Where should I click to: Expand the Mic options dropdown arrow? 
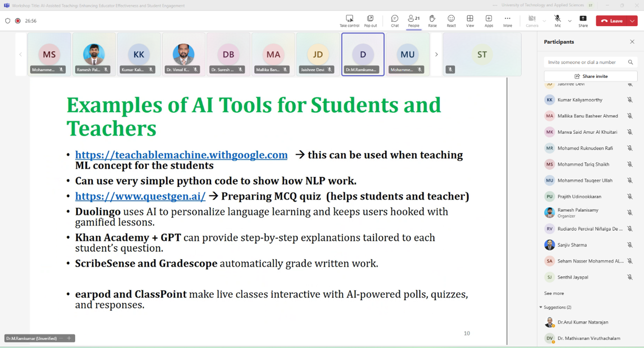(570, 21)
